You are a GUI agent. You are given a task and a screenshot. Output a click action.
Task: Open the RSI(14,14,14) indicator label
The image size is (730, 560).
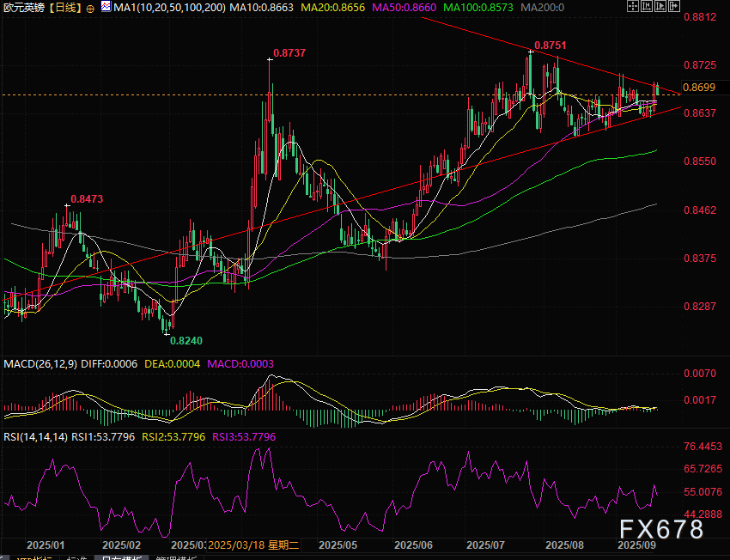[x=34, y=438]
